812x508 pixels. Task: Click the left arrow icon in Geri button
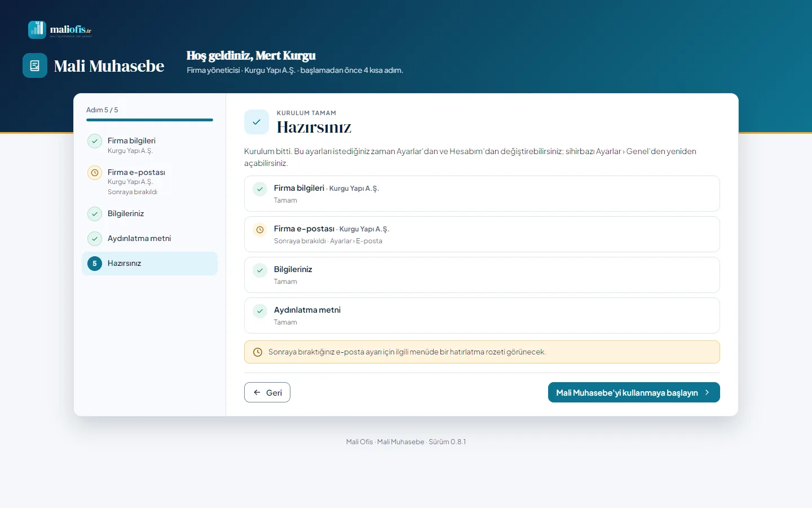257,392
